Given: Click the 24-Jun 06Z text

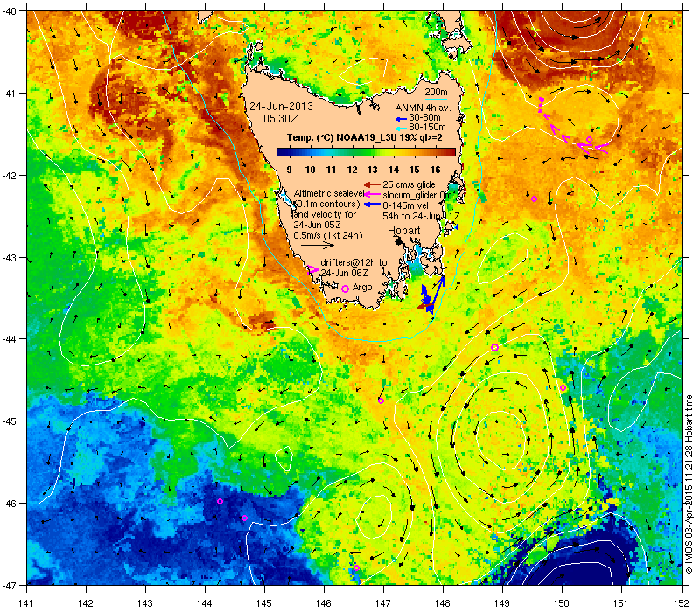Looking at the screenshot, I should pos(345,273).
